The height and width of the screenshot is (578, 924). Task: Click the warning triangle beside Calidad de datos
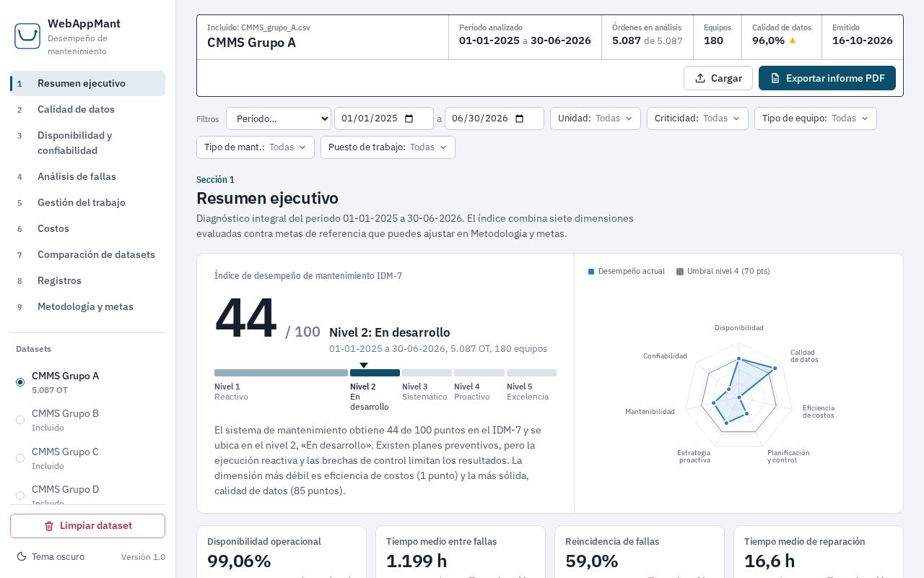(x=793, y=40)
